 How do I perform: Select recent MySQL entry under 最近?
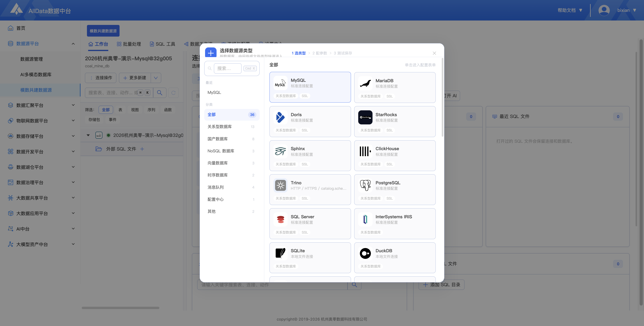232,93
